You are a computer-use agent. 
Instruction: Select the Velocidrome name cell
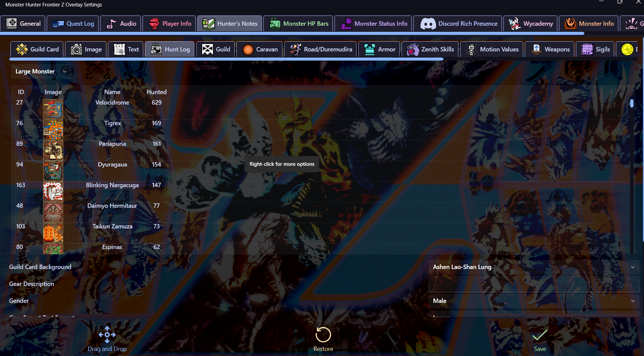[112, 103]
